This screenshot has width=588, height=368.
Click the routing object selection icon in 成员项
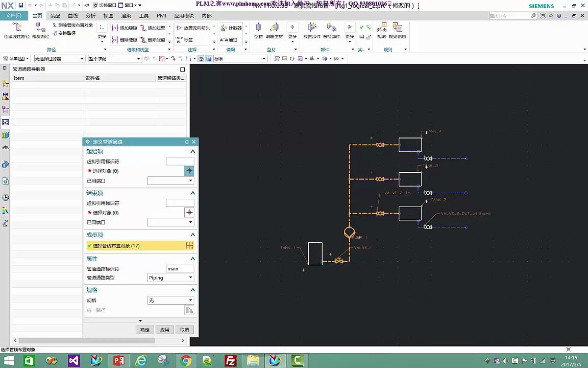pyautogui.click(x=189, y=246)
